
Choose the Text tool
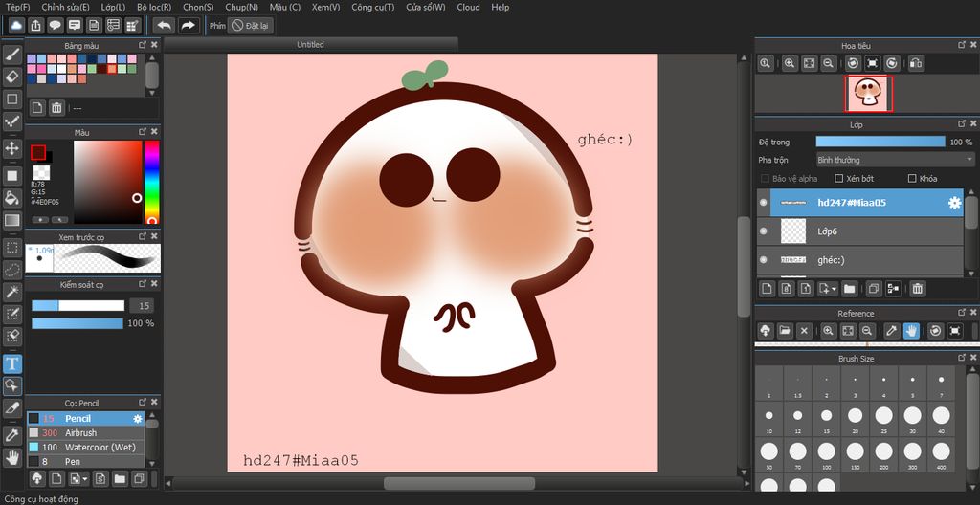point(12,363)
